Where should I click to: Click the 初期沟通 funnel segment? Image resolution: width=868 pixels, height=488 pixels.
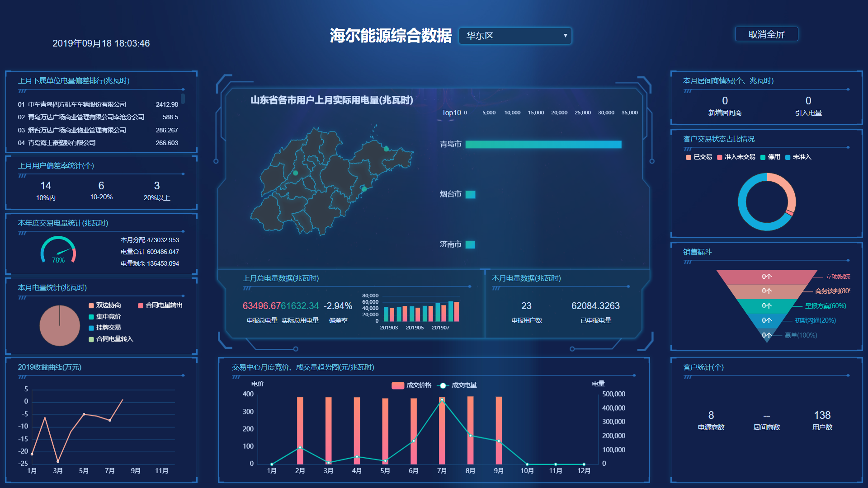coord(767,320)
